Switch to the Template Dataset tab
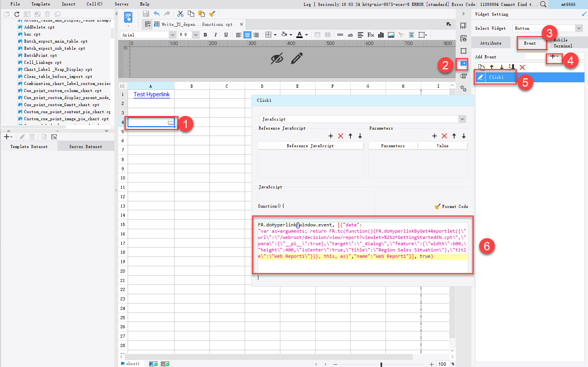The image size is (588, 367). pos(29,146)
